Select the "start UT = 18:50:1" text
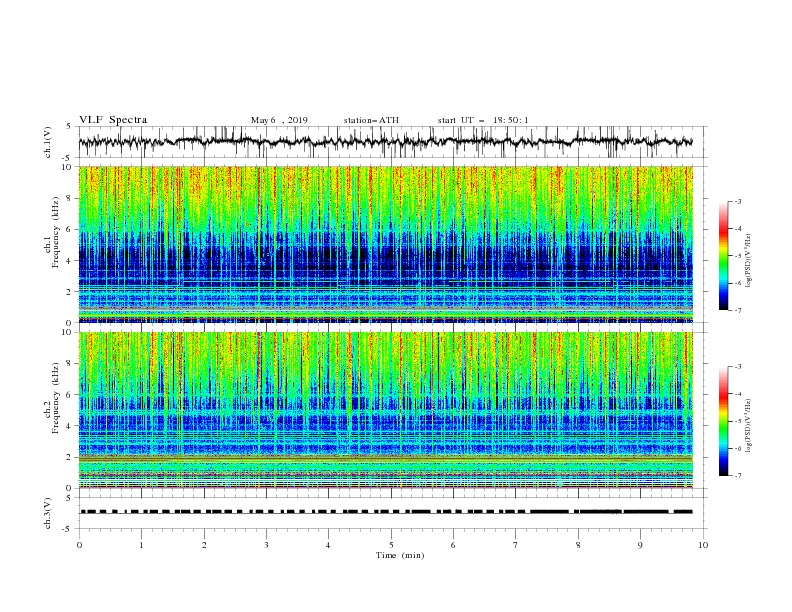Viewport: 792px width, 612px height. tap(483, 120)
